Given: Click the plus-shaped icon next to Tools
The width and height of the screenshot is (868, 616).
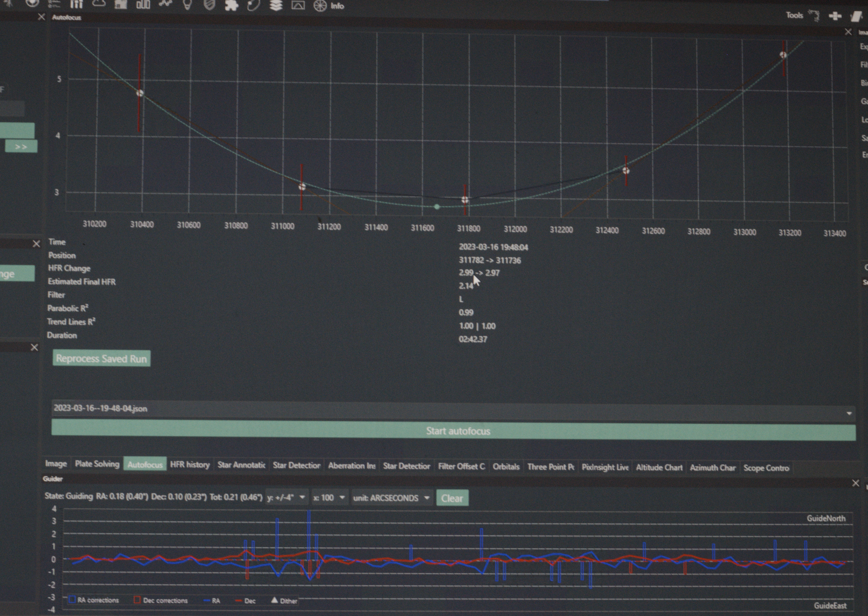Looking at the screenshot, I should 834,16.
